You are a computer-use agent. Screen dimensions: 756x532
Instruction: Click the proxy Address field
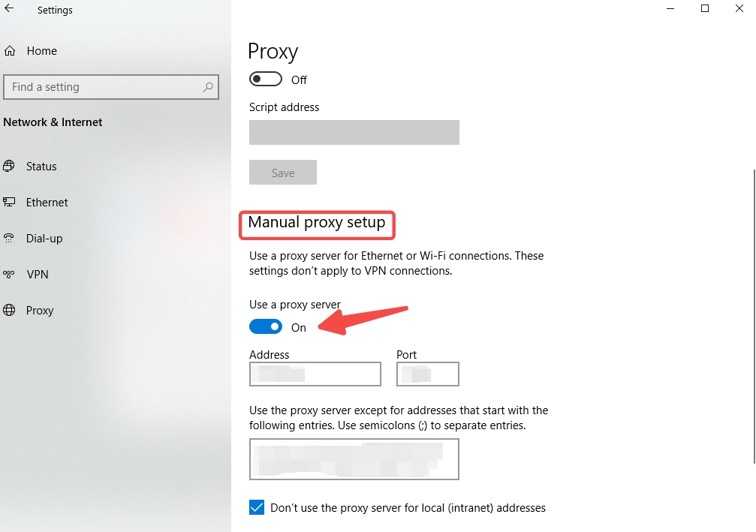(315, 374)
